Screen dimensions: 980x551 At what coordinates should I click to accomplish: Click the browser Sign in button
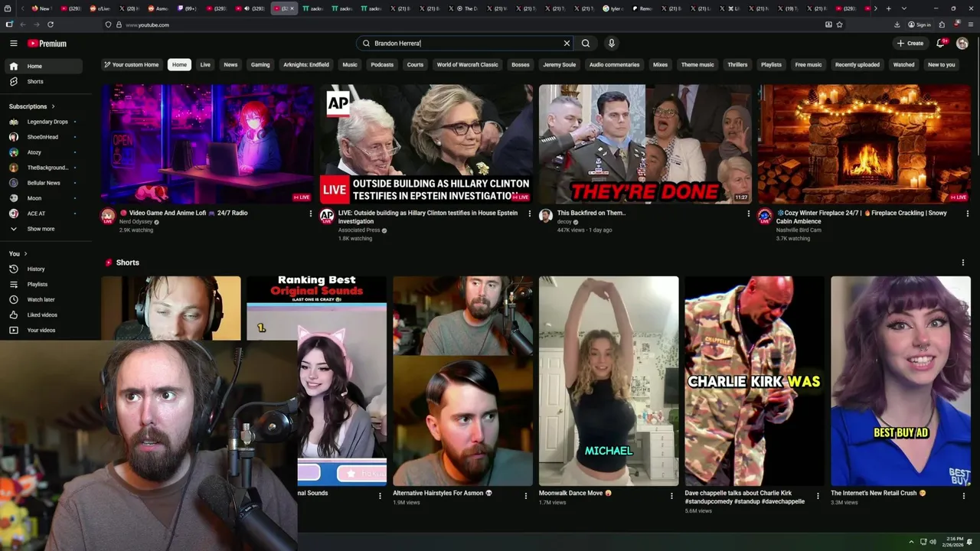920,24
